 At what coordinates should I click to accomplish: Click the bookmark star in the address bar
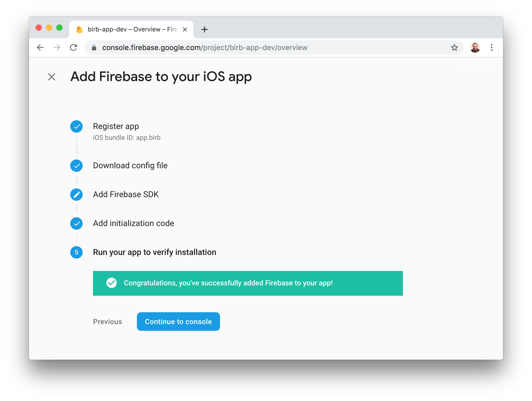(454, 47)
